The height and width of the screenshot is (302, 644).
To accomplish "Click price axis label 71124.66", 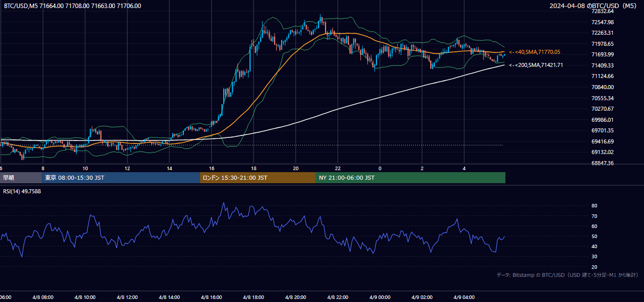I will (x=602, y=76).
